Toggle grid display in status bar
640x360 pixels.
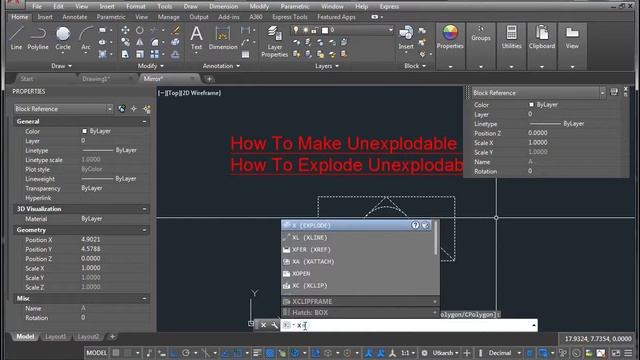pyautogui.click(x=116, y=353)
